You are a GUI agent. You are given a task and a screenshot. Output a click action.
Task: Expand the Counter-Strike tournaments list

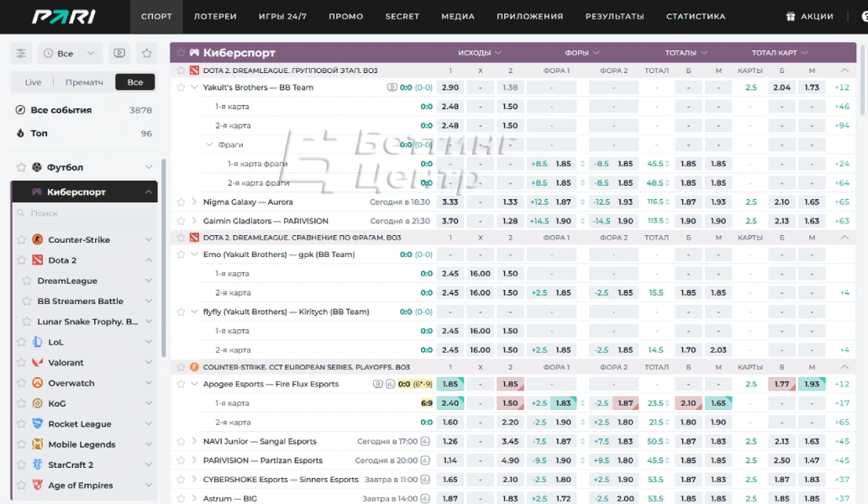click(149, 239)
